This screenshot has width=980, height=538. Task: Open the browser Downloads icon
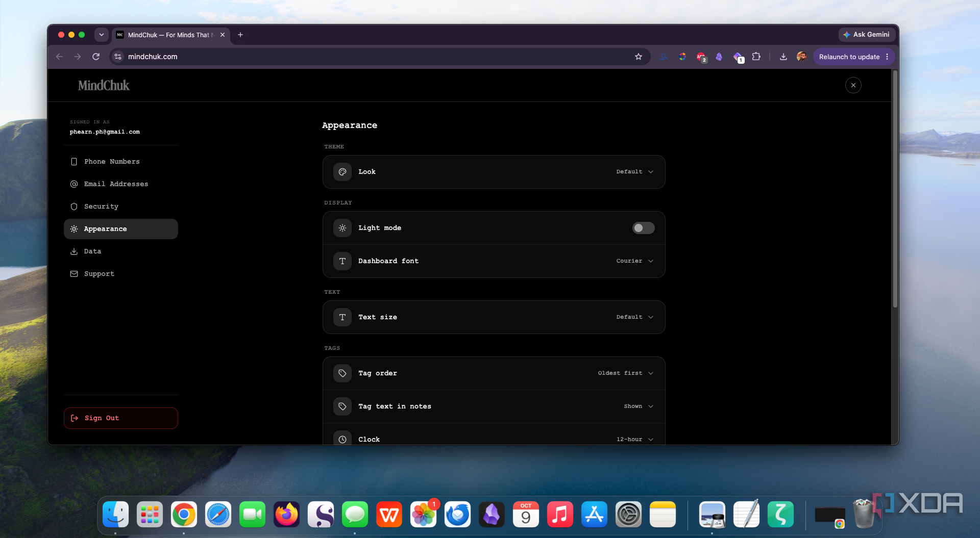point(783,57)
